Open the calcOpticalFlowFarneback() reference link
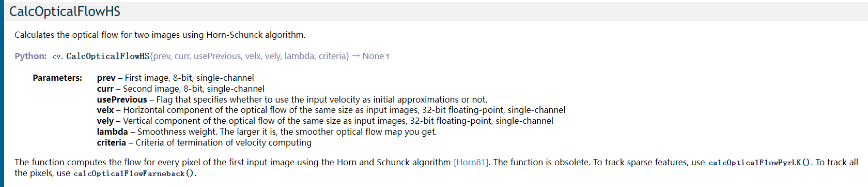Screen dimensions: 868x187 [x=134, y=174]
